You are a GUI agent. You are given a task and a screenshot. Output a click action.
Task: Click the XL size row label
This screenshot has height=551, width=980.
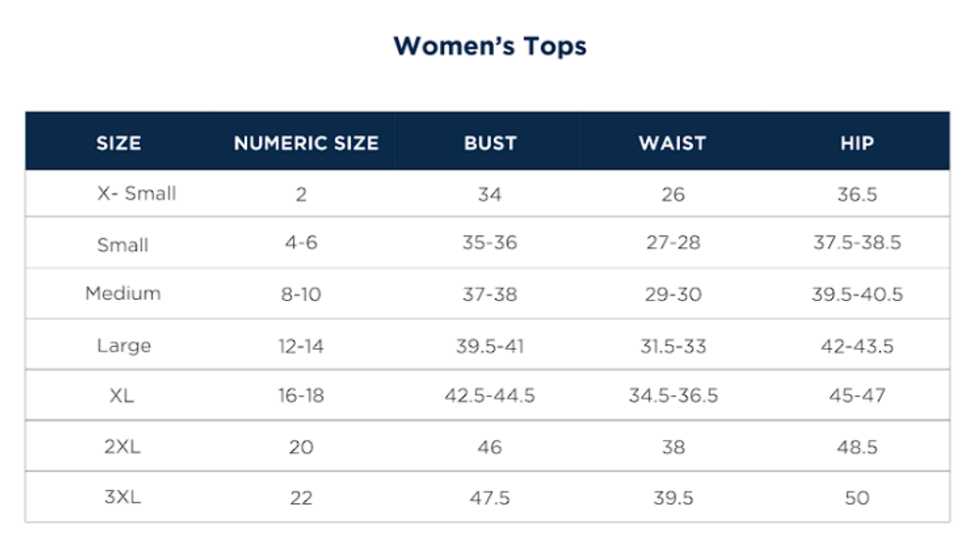pyautogui.click(x=122, y=396)
